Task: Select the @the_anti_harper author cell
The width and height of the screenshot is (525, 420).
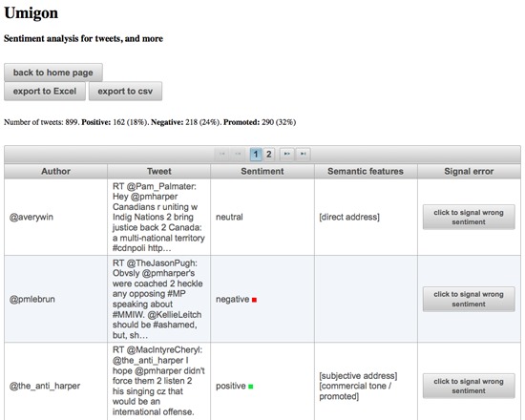Action: point(56,386)
